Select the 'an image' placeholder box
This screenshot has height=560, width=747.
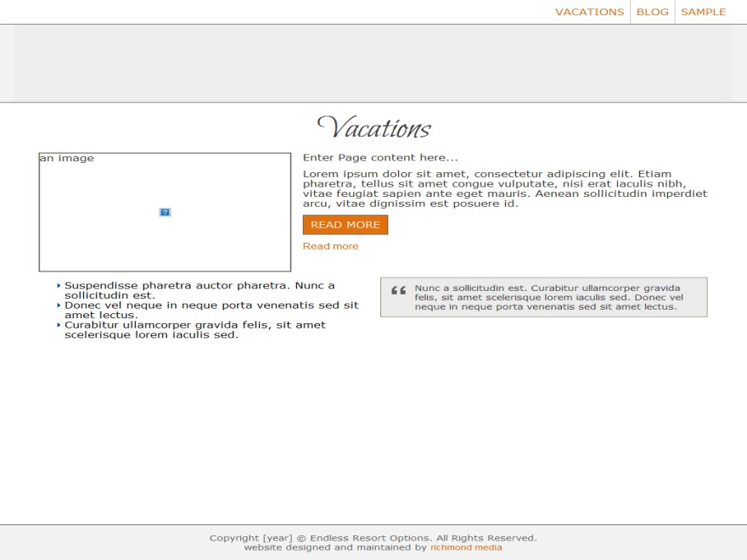(165, 212)
